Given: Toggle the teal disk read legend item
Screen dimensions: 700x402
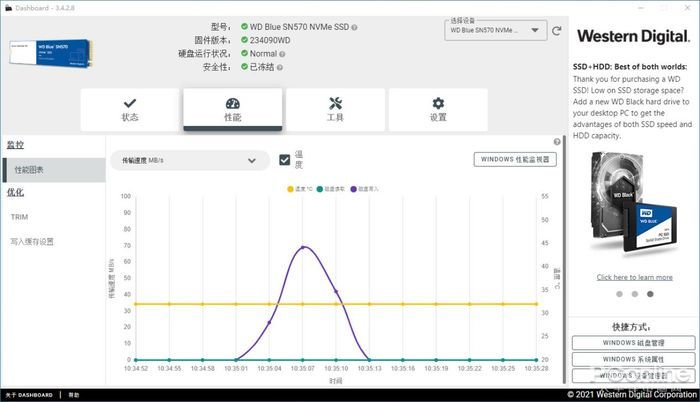Looking at the screenshot, I should click(x=331, y=189).
